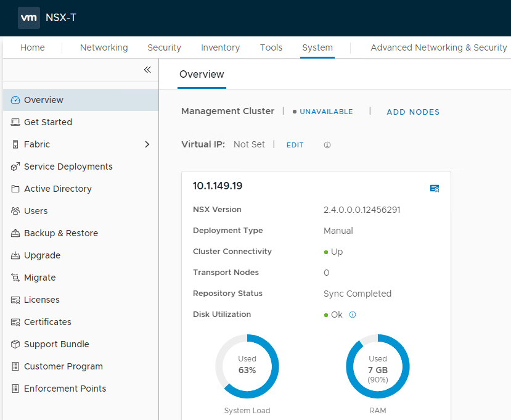
Task: Expand the Fabric menu item
Action: tap(147, 144)
